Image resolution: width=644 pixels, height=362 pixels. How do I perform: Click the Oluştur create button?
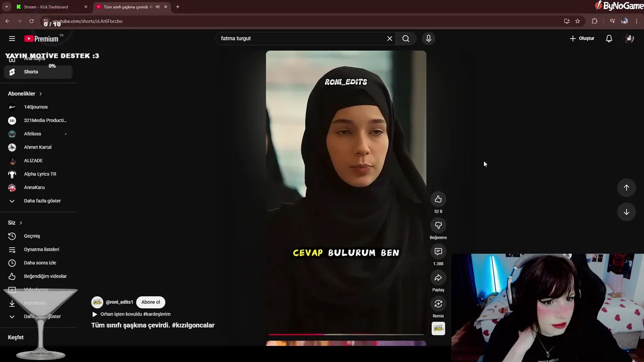point(582,38)
